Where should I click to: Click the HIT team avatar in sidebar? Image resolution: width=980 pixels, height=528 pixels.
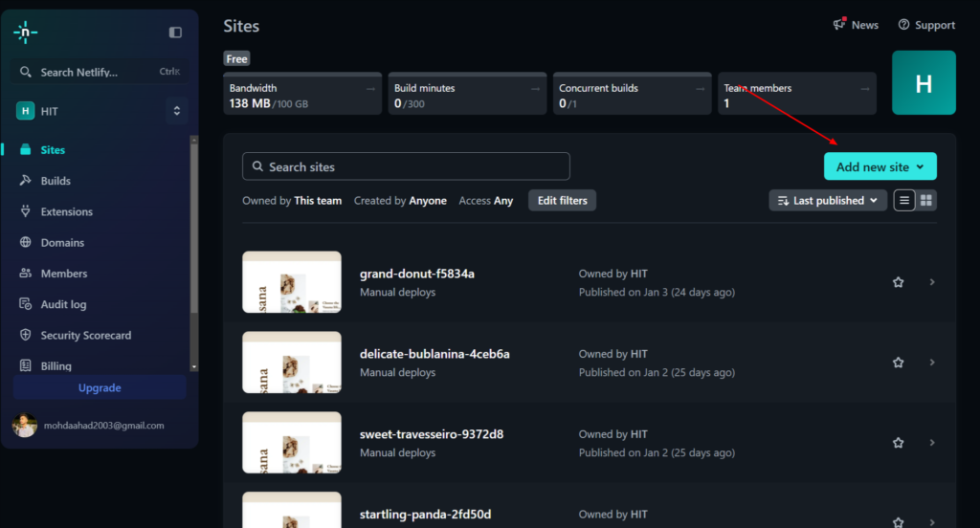[x=25, y=111]
